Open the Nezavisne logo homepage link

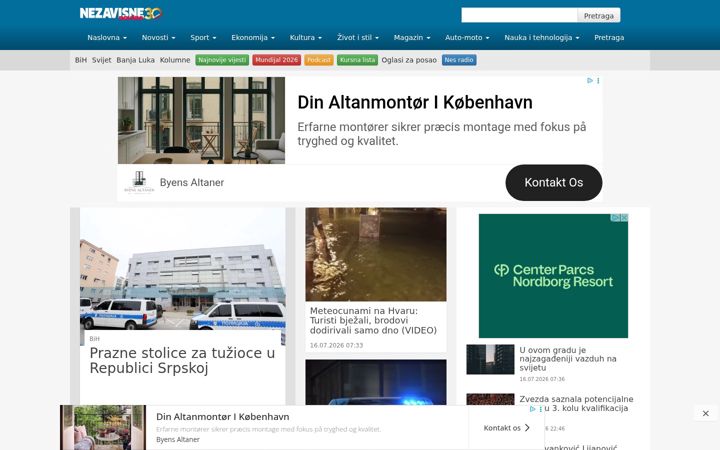[120, 13]
